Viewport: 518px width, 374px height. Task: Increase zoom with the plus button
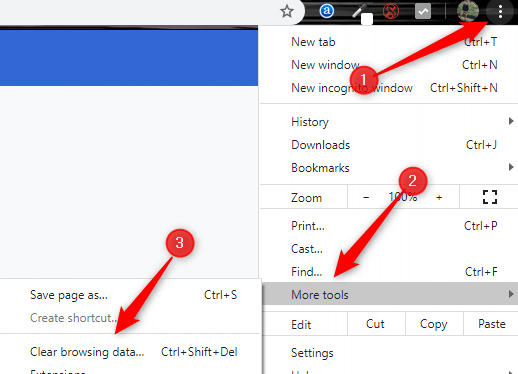[x=439, y=197]
